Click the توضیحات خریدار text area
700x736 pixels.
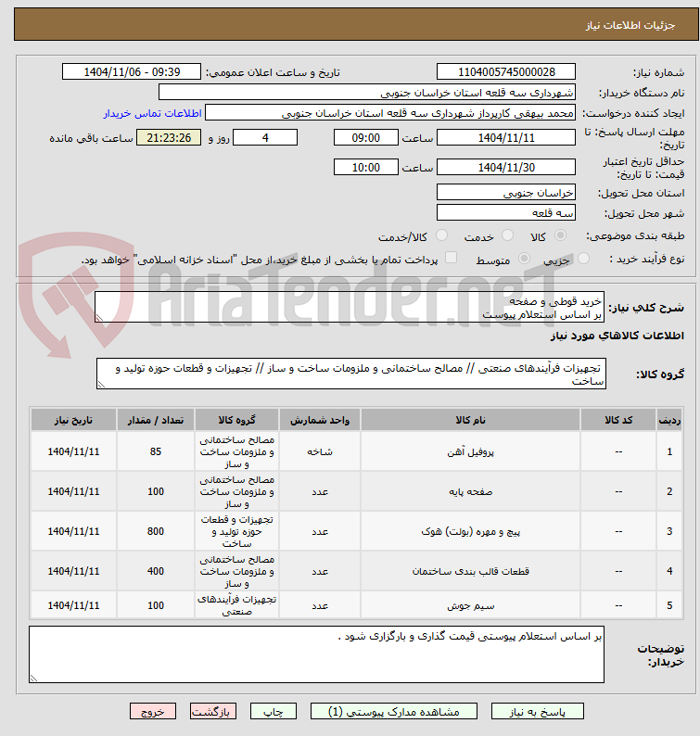[x=316, y=654]
